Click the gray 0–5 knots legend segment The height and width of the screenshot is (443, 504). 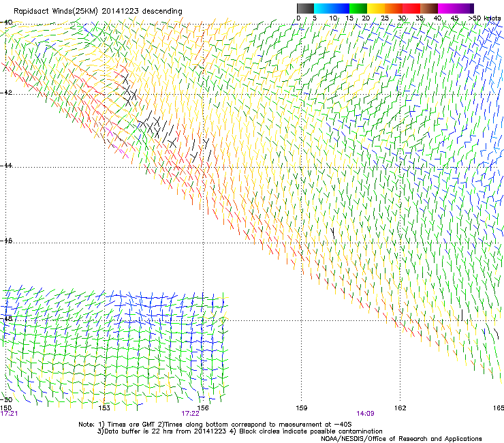tap(305, 8)
